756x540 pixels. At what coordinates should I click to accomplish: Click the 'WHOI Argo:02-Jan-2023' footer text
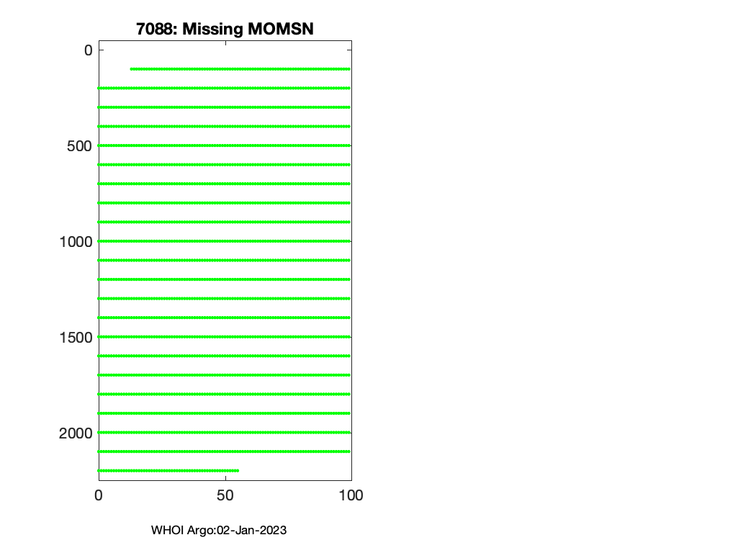pyautogui.click(x=219, y=530)
